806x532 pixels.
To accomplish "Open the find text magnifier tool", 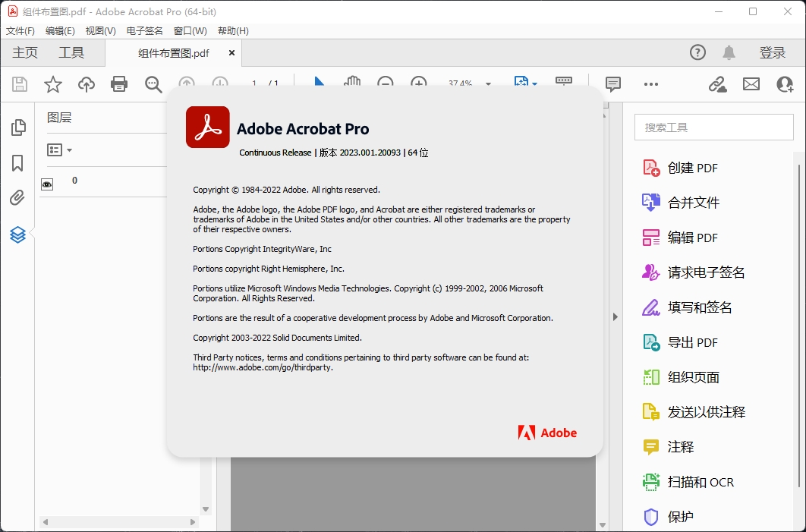I will pos(153,84).
